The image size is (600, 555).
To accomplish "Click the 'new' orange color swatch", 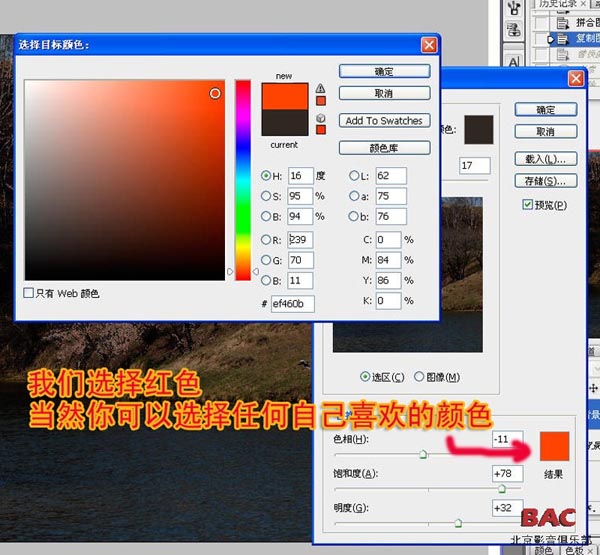I will pyautogui.click(x=285, y=96).
